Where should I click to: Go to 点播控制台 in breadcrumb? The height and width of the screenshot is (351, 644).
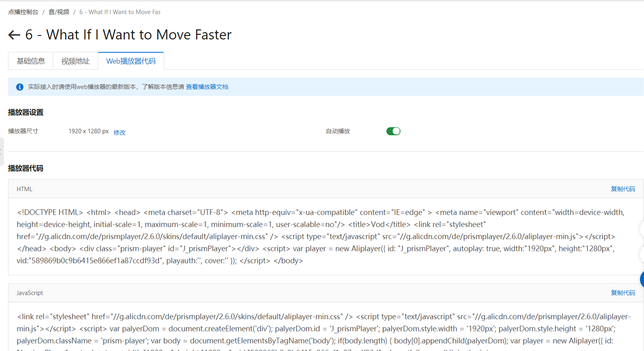click(23, 12)
